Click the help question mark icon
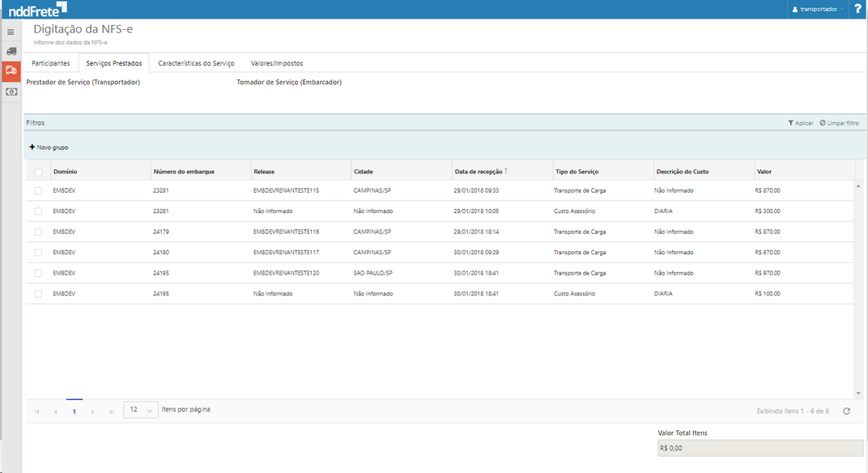 point(857,9)
